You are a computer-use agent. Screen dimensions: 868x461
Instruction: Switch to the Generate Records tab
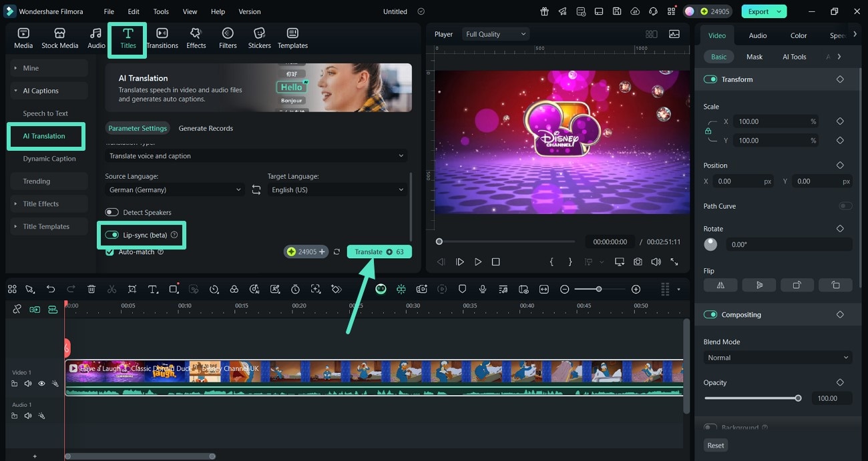(x=206, y=128)
